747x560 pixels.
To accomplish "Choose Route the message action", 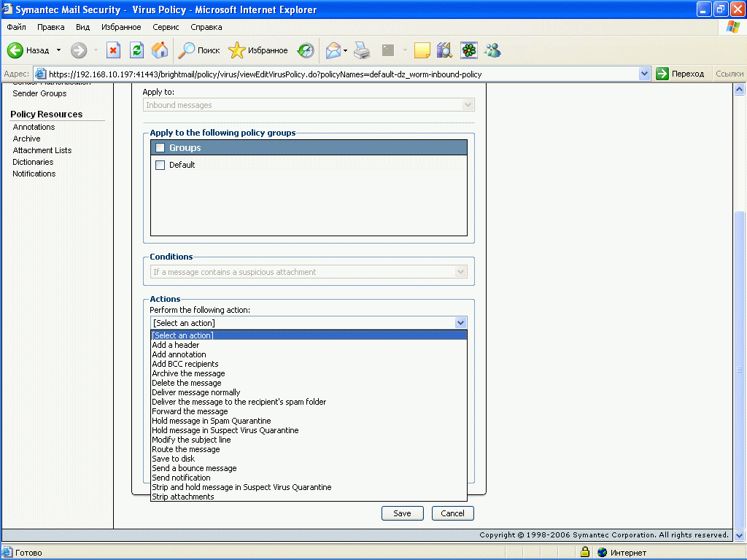I will (309, 449).
